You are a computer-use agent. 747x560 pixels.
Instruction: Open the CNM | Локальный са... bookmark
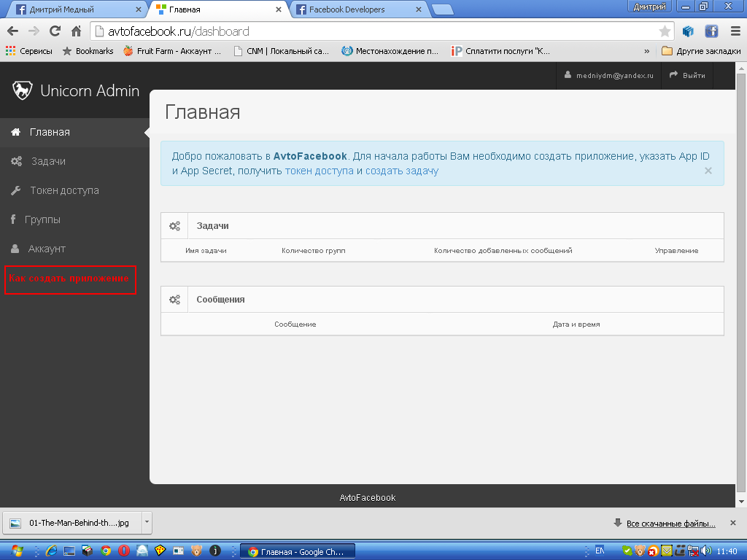(282, 51)
